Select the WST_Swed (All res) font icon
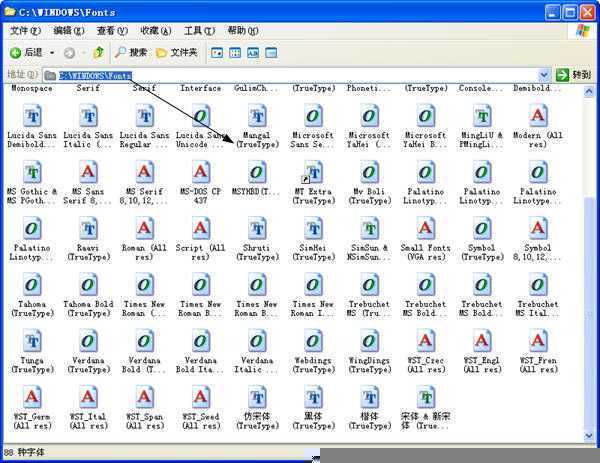The image size is (600, 463). [201, 398]
